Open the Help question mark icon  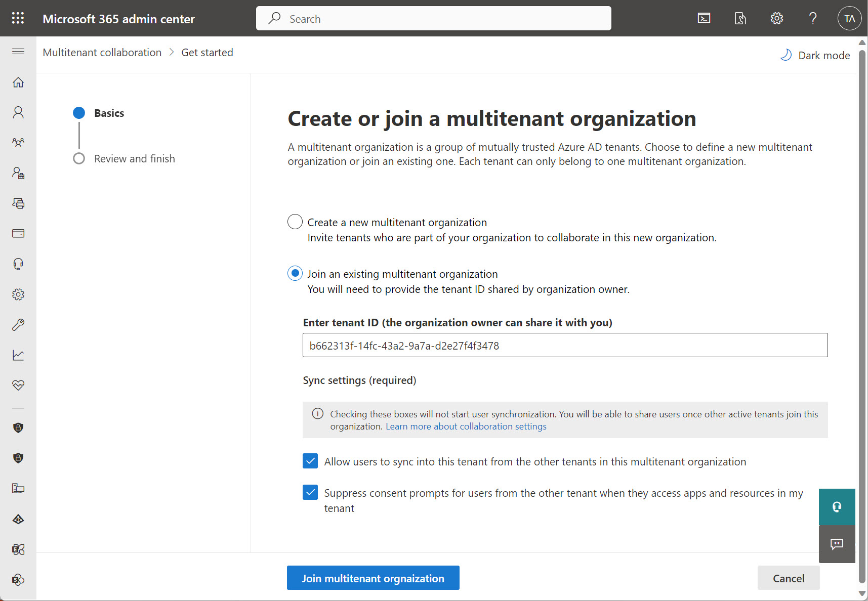tap(813, 18)
